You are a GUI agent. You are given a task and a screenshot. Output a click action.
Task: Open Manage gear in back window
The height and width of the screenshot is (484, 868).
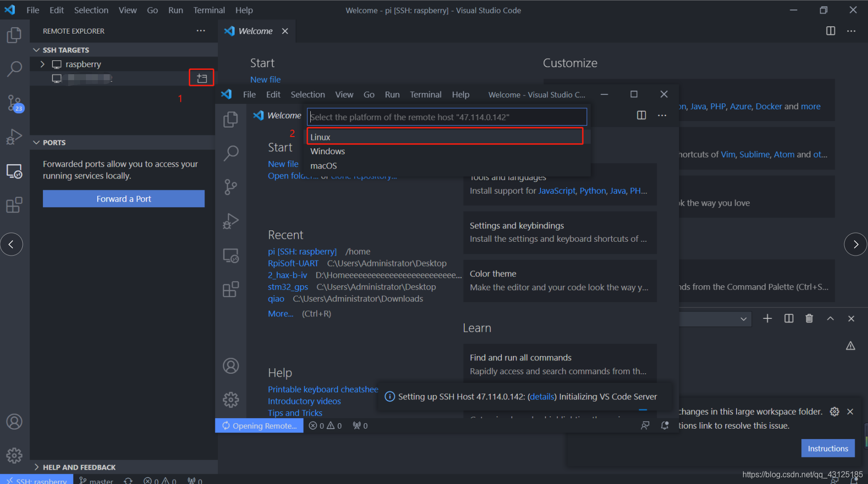coord(14,455)
